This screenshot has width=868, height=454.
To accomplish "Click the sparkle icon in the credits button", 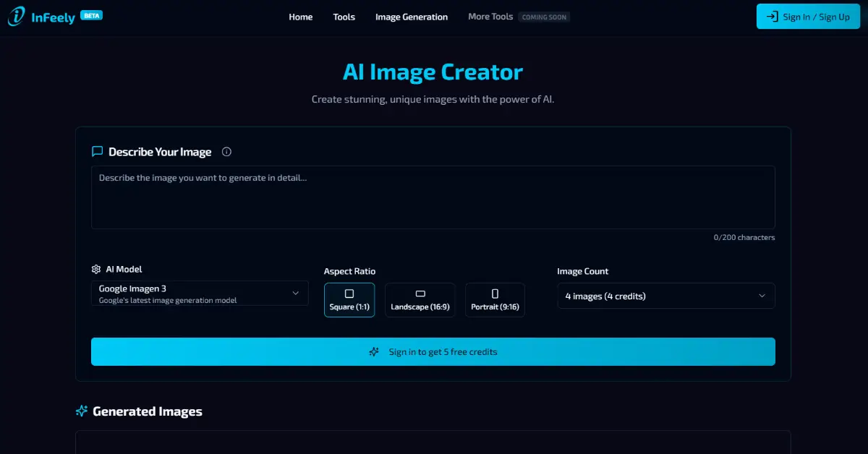I will [x=374, y=352].
